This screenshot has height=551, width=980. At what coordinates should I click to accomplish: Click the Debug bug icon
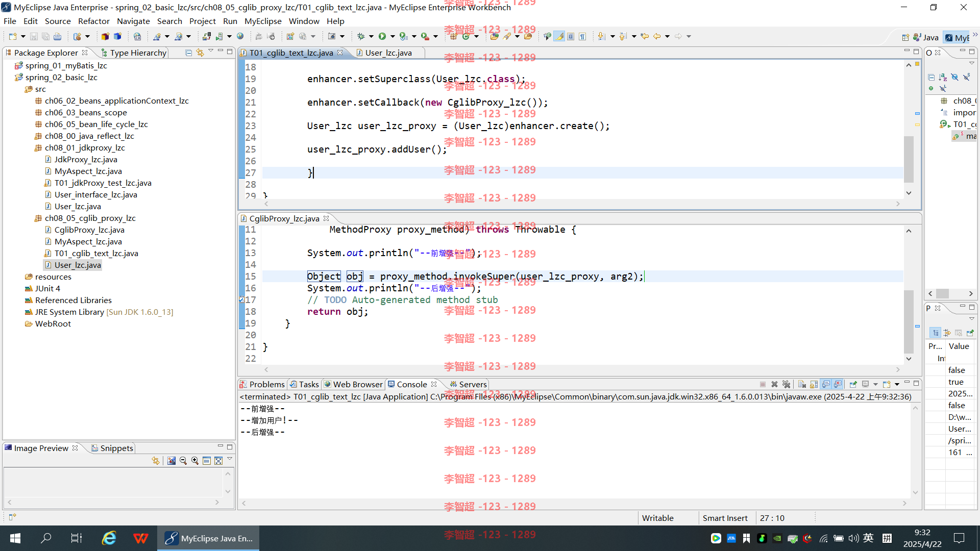point(361,36)
